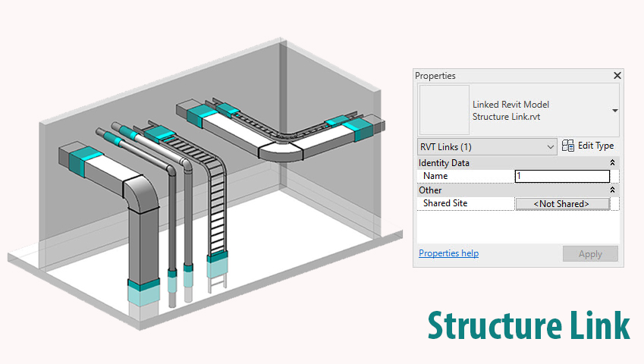Click the <Not Shared> Shared Site button

562,203
